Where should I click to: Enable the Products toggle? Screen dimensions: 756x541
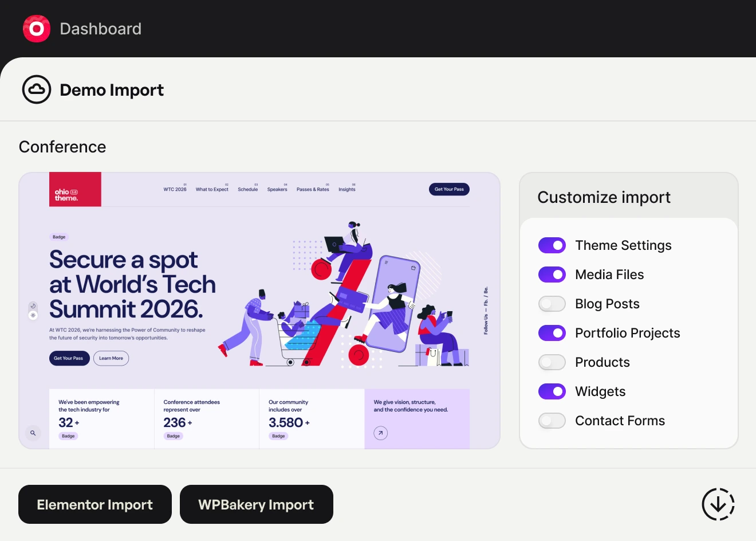coord(552,362)
